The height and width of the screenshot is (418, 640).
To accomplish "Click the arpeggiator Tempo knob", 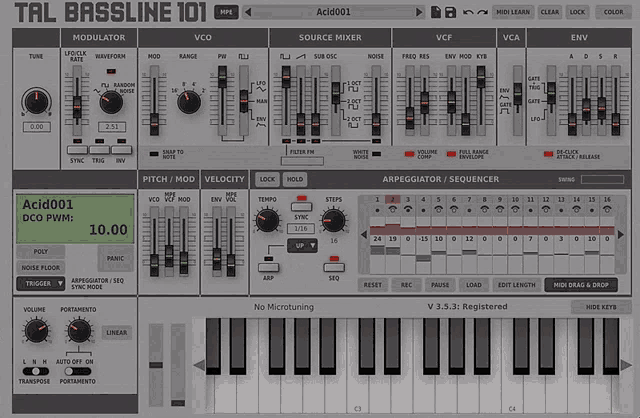I will 267,220.
